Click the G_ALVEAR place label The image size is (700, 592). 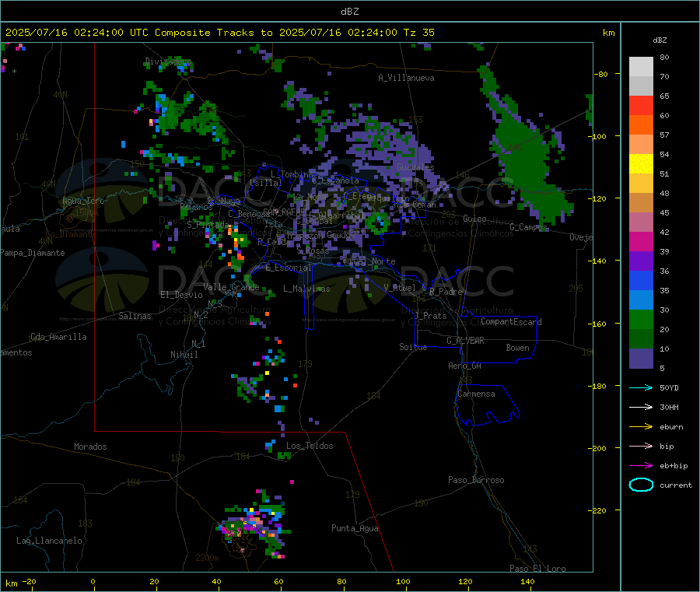pos(465,341)
